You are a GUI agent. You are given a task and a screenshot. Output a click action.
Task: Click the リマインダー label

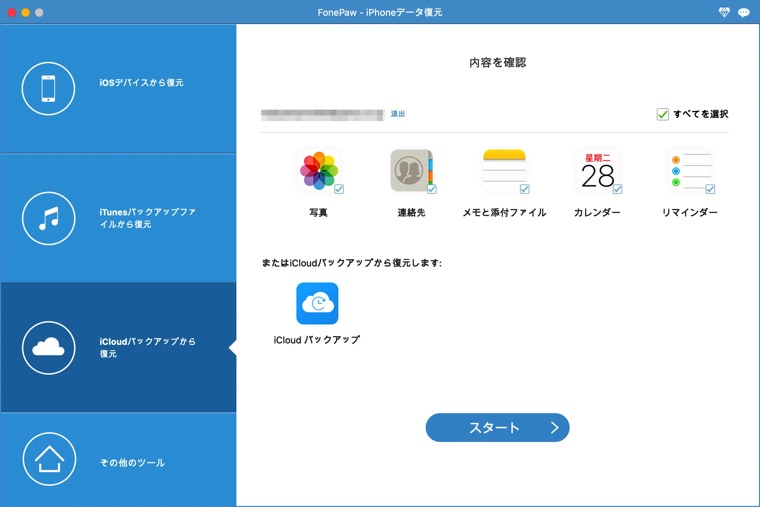click(690, 212)
